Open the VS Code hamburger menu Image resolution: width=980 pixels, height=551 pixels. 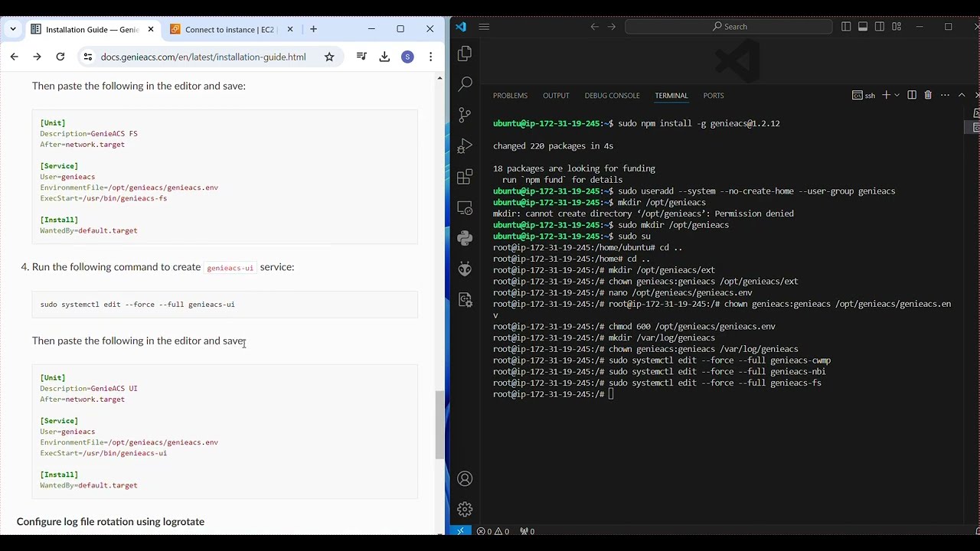pos(484,27)
